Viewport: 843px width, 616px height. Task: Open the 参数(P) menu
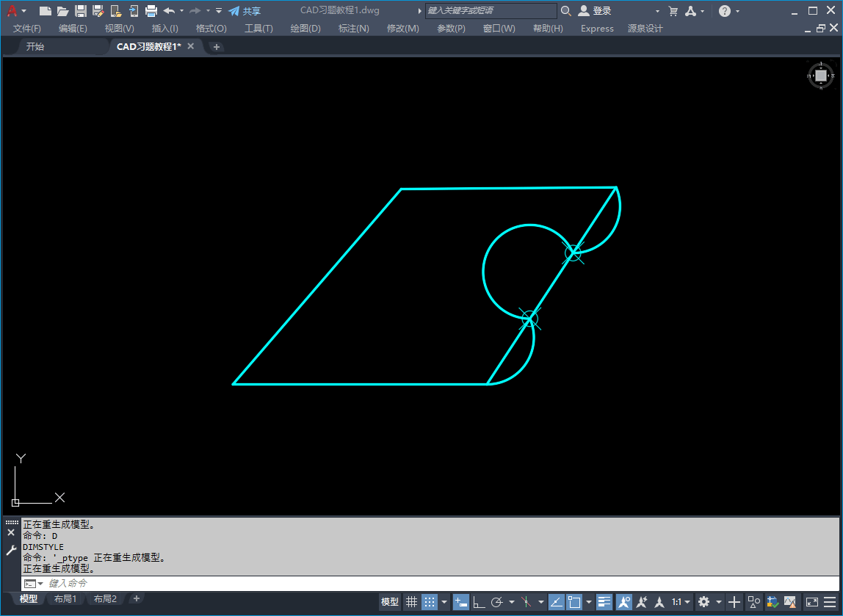point(451,29)
